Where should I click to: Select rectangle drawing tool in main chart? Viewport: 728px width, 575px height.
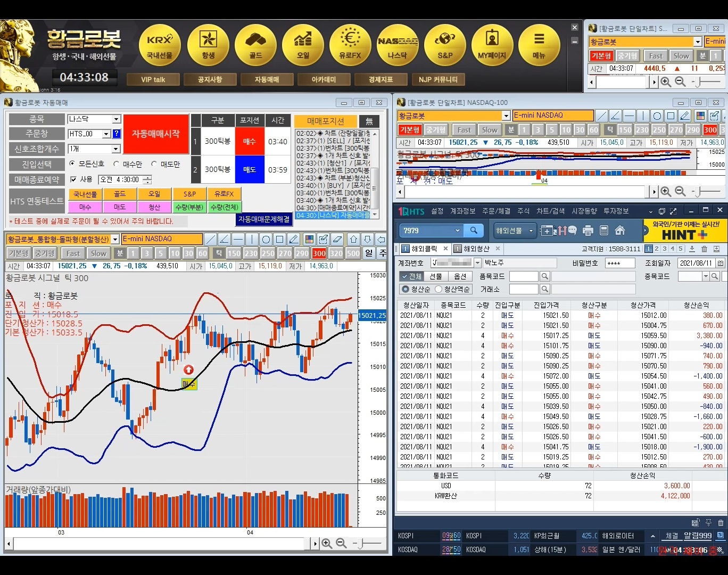click(x=280, y=239)
